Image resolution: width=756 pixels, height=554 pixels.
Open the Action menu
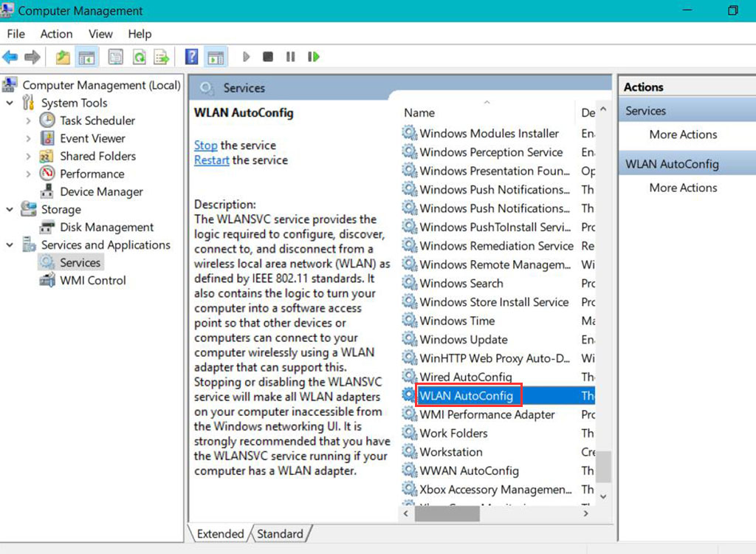tap(56, 34)
